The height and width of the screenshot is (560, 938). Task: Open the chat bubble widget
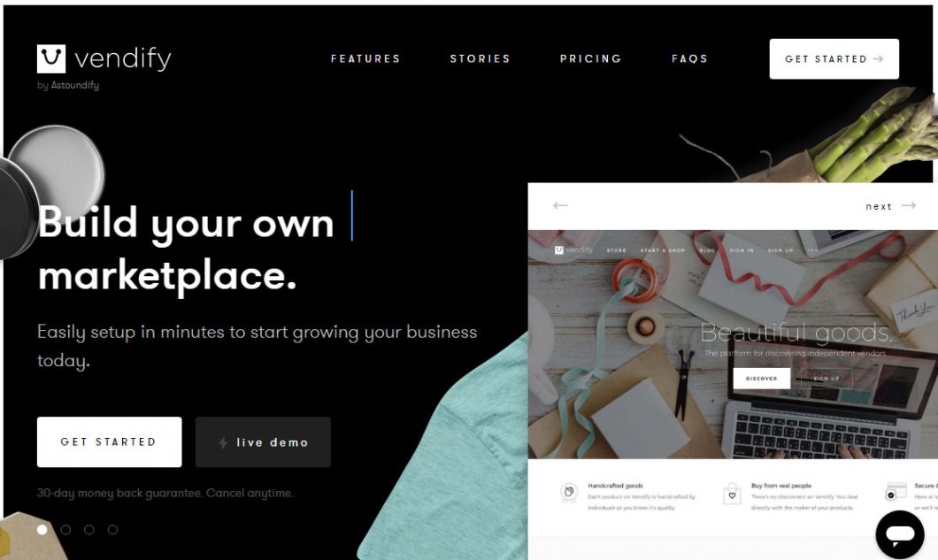[900, 533]
